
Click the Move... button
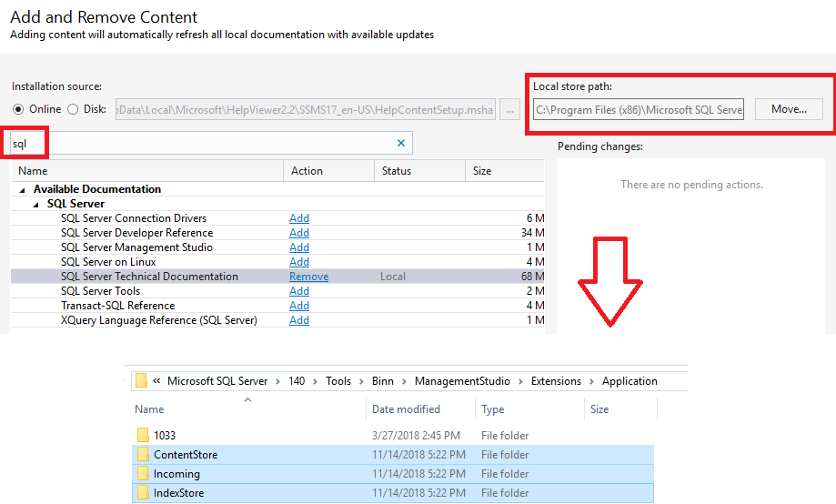(789, 109)
